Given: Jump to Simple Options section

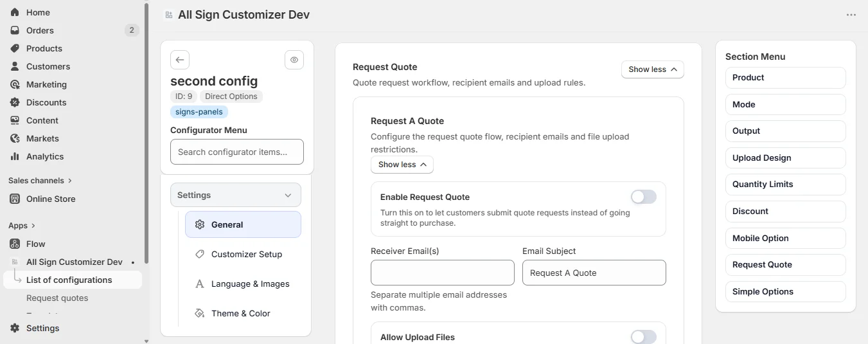Looking at the screenshot, I should point(786,291).
